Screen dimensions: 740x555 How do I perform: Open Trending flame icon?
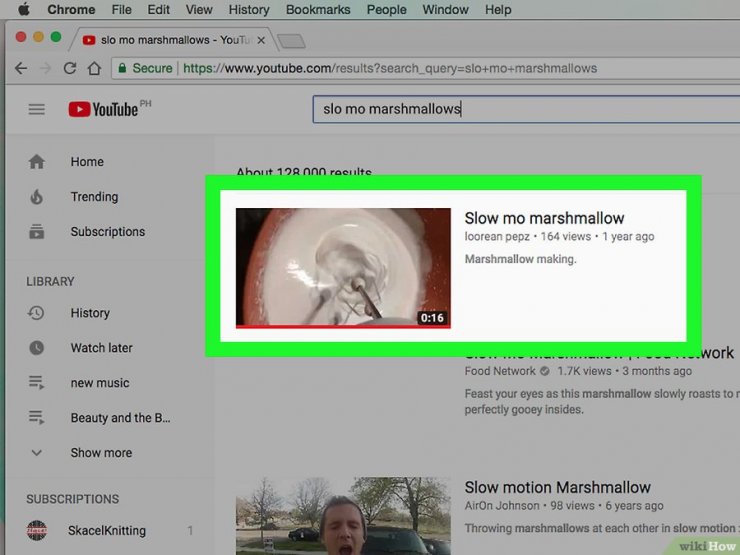37,197
